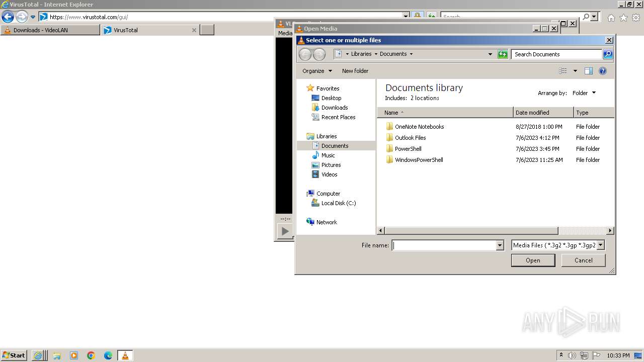
Task: Go forward in the file dialog navigation
Action: point(319,54)
